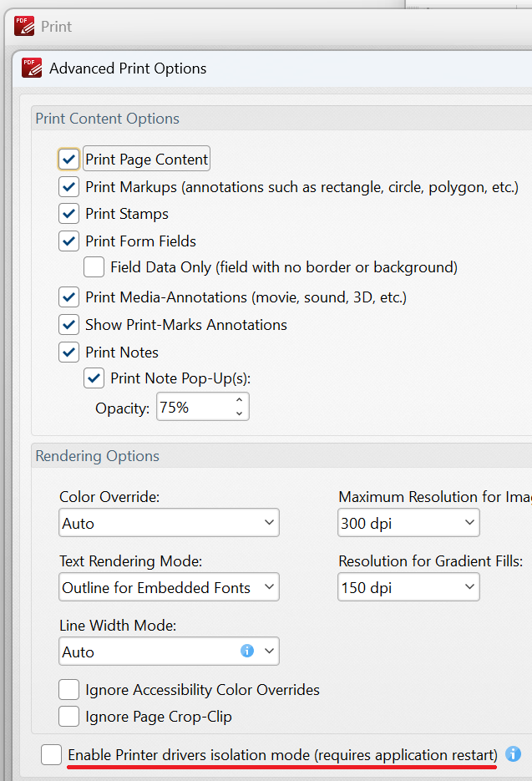Open the Color Override dropdown
Screen dimensions: 532x781
[x=169, y=523]
